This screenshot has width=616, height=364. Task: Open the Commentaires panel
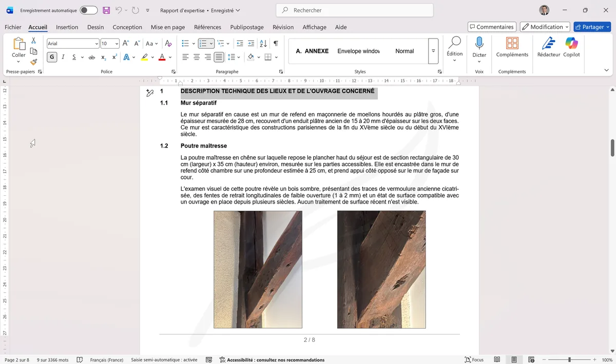coord(491,27)
